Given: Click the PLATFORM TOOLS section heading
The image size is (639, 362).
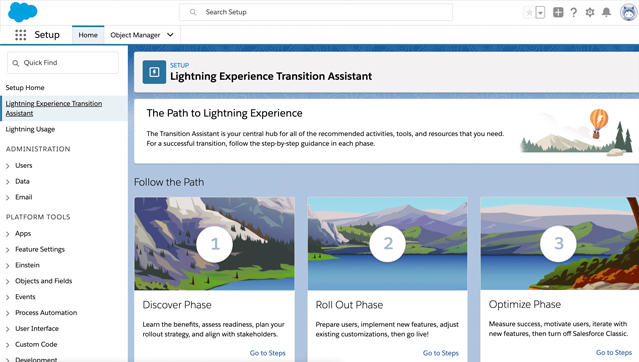Looking at the screenshot, I should (x=38, y=217).
